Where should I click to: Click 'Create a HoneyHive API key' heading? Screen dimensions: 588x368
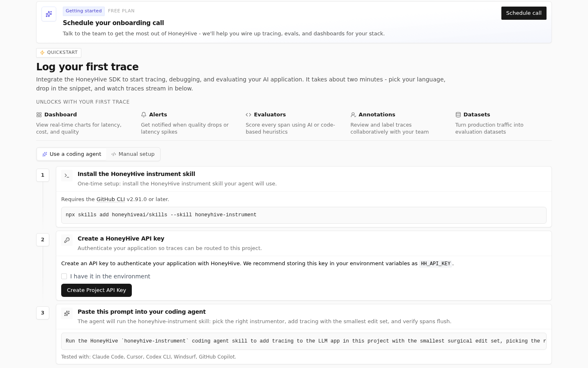pyautogui.click(x=121, y=238)
